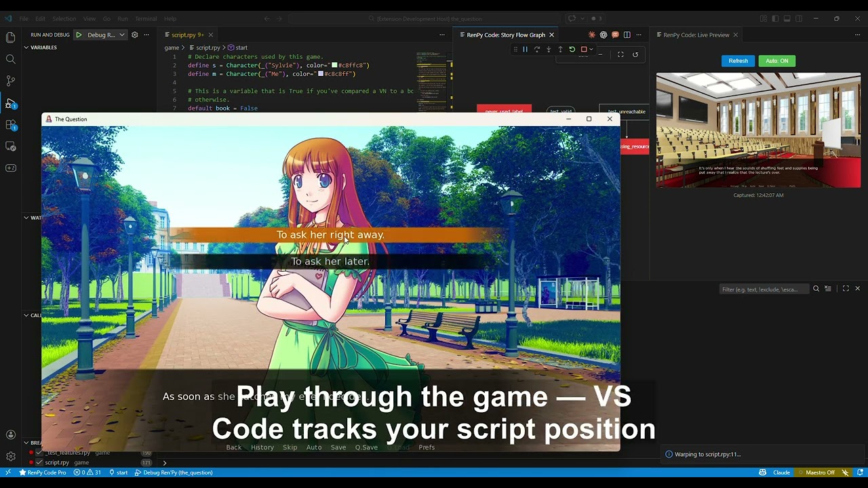Click Back in game quick menu
This screenshot has width=868, height=488.
[x=234, y=447]
